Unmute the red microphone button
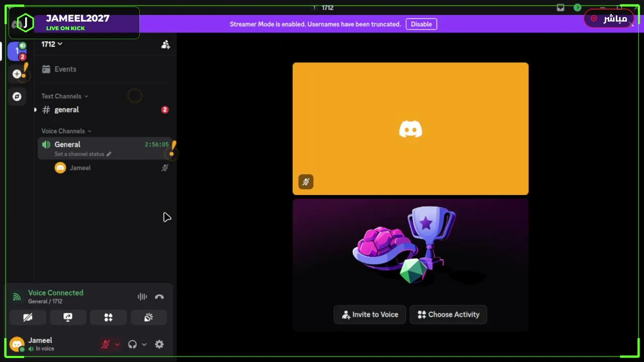This screenshot has height=362, width=644. [106, 344]
